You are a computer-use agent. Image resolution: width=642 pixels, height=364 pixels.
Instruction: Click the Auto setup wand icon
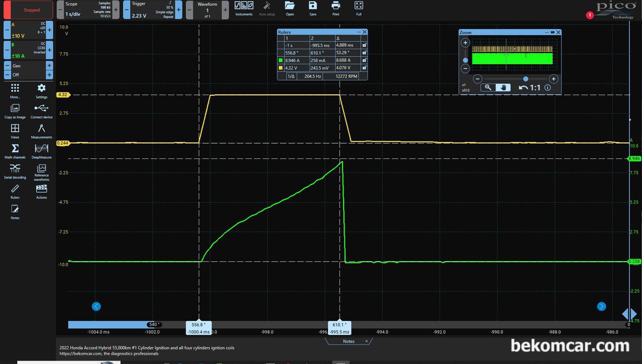267,8
